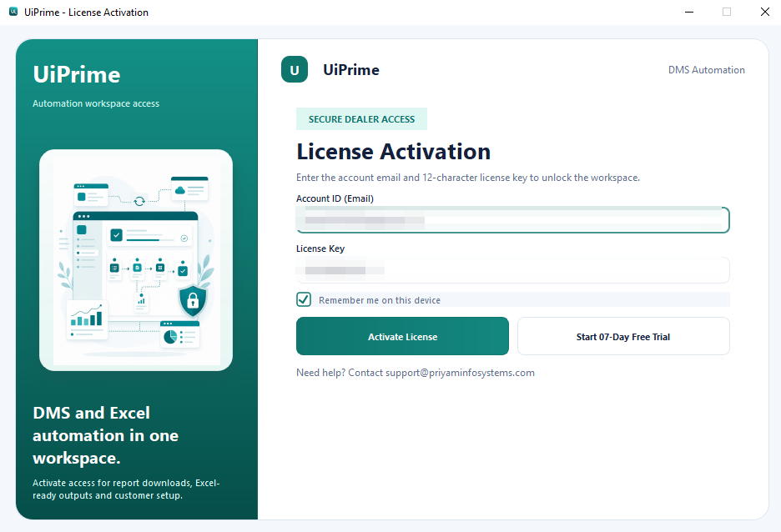Close the License Activation window
Screen dimensions: 781x532
pyautogui.click(x=765, y=12)
